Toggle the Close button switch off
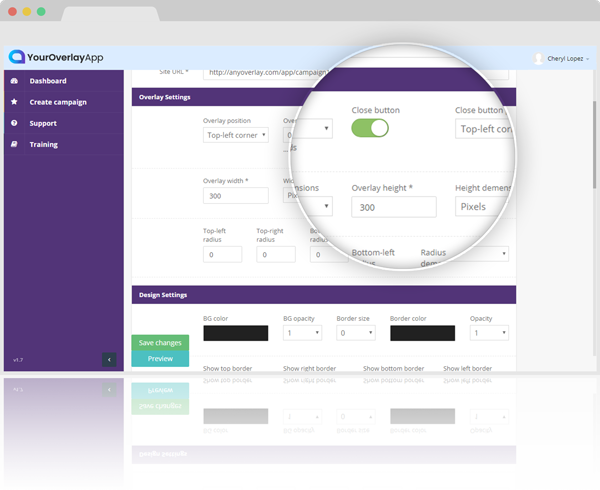The width and height of the screenshot is (600, 490). coord(370,128)
